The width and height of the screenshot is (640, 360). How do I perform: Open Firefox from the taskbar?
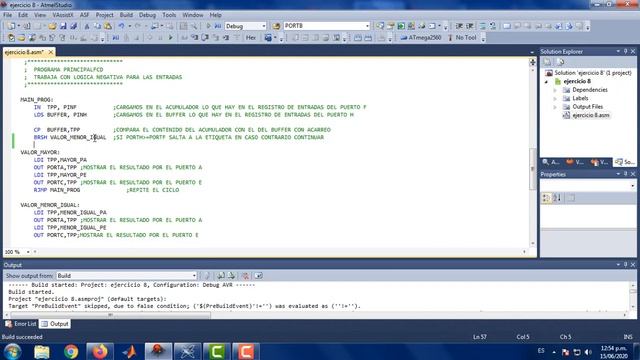[x=100, y=351]
